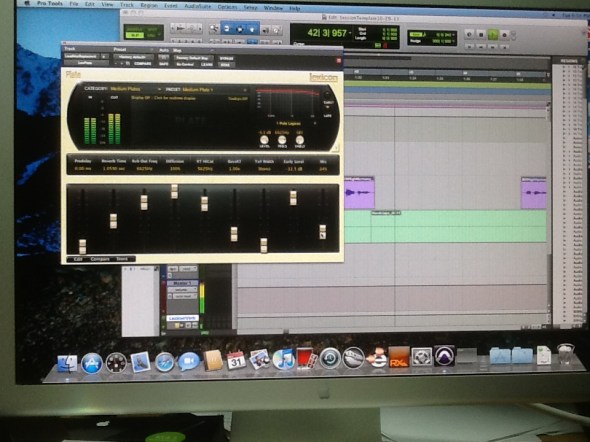This screenshot has height=442, width=590.
Task: Open iZotope RX from the Dock
Action: click(399, 357)
